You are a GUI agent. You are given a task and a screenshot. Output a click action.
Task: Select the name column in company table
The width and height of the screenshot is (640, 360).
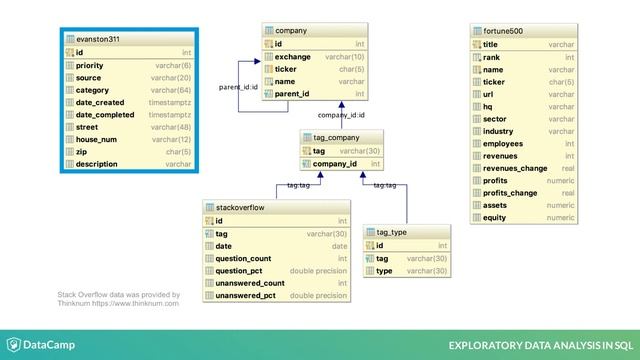(285, 82)
